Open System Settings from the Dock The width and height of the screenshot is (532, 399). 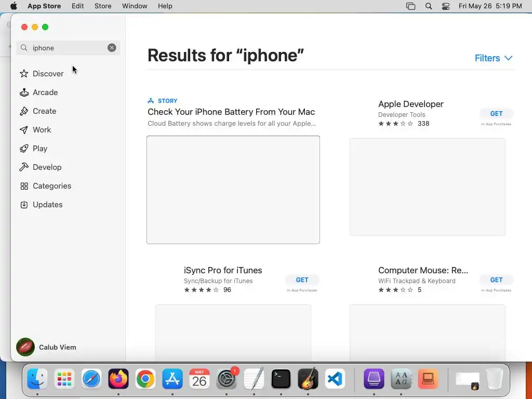tap(227, 379)
